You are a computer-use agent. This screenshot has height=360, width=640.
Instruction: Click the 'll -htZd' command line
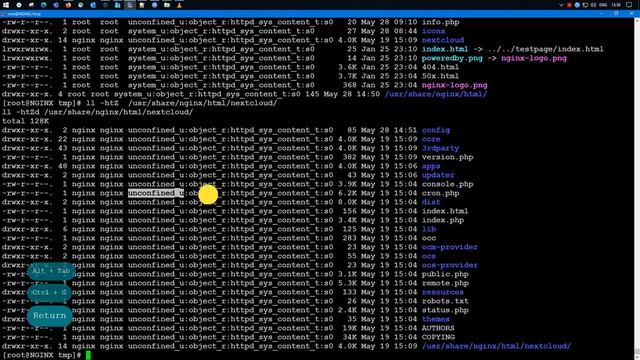tap(98, 112)
